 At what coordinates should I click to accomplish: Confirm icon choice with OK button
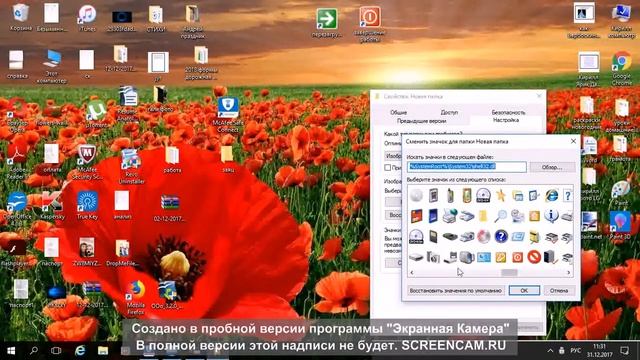524,290
